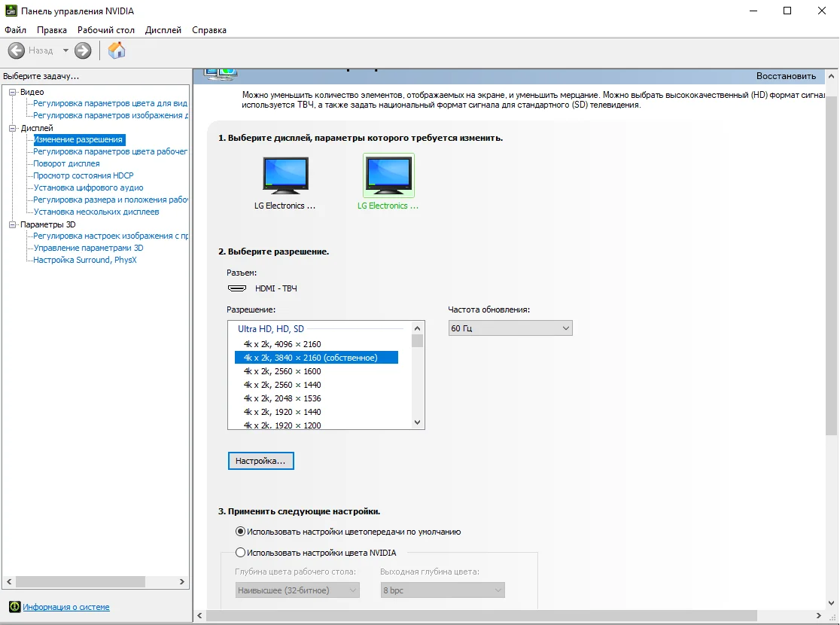Click resolution list scroll up arrow

point(417,328)
